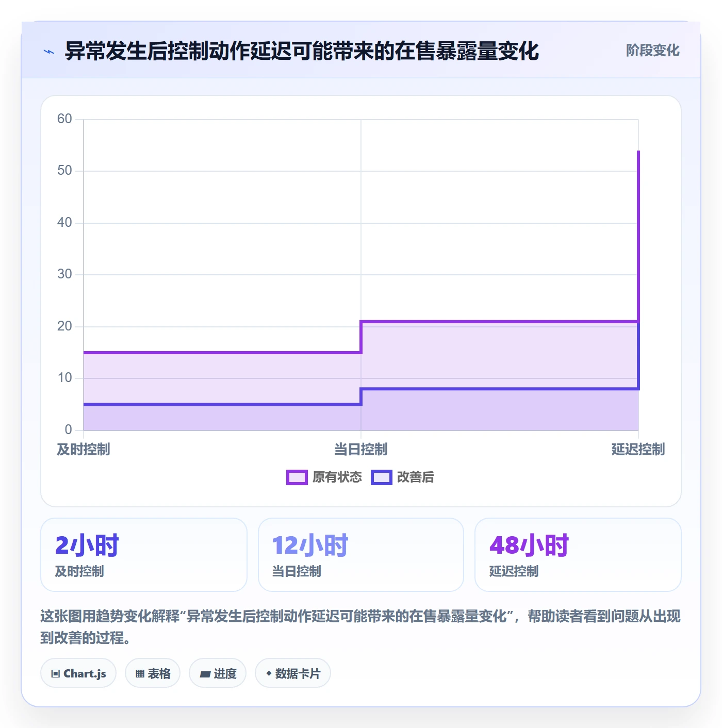This screenshot has width=722, height=728.
Task: Select the Chart.js tag chip
Action: (78, 673)
